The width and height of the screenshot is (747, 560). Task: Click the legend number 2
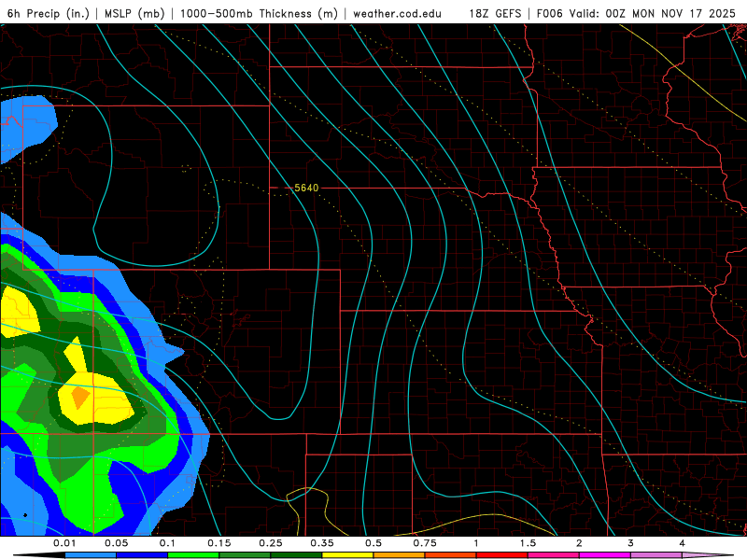pyautogui.click(x=579, y=543)
